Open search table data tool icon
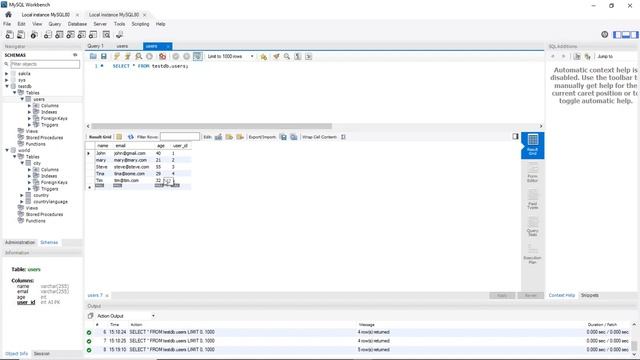Image resolution: width=640 pixels, height=360 pixels. [107, 35]
